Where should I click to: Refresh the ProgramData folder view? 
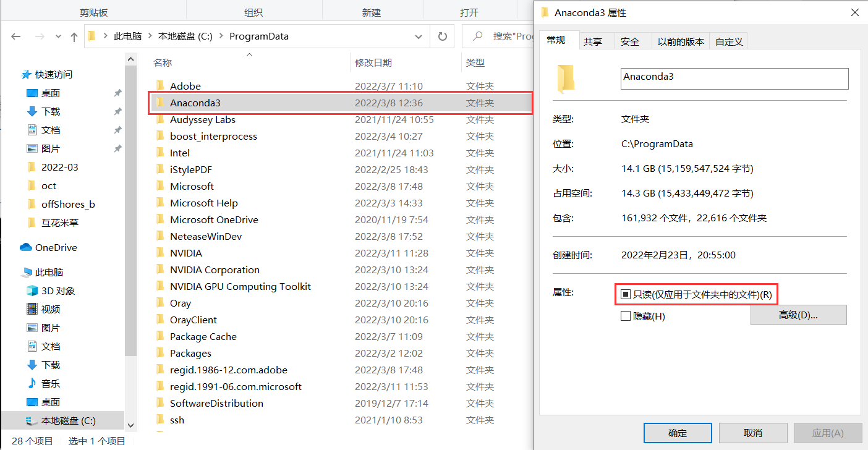click(442, 36)
